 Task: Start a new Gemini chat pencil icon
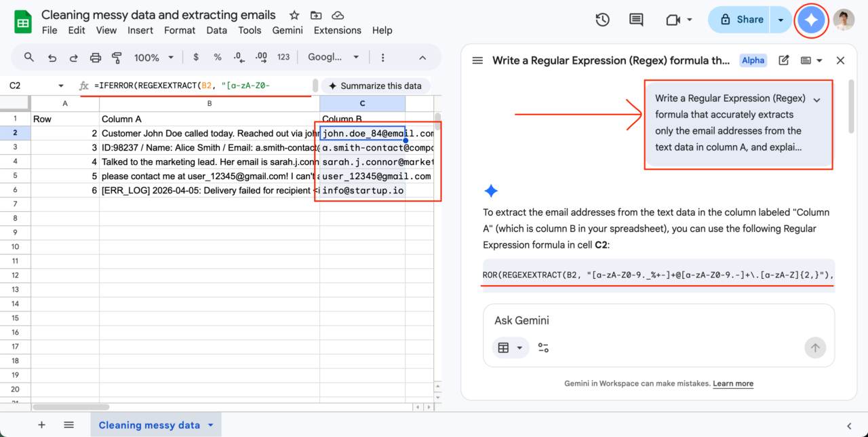pyautogui.click(x=784, y=60)
